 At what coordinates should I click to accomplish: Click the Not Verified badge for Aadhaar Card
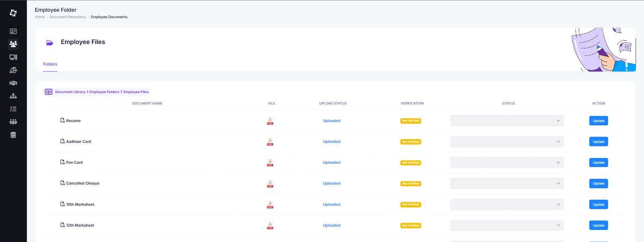tap(411, 142)
